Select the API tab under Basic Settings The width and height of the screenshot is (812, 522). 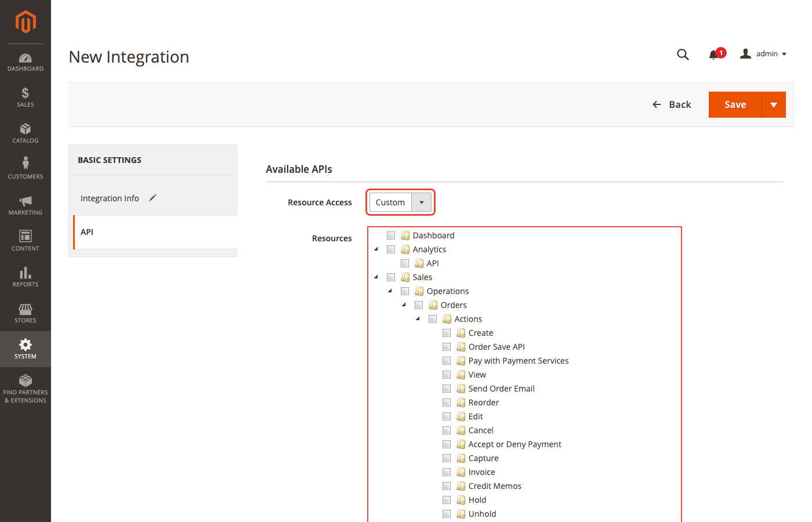click(86, 231)
